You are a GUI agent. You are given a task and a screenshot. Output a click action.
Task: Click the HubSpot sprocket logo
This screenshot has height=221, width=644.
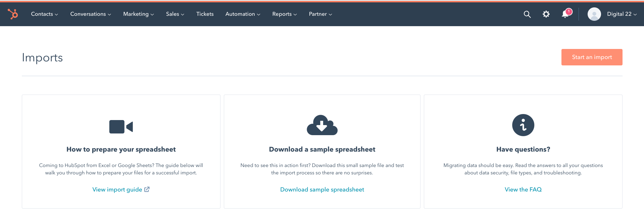coord(13,14)
